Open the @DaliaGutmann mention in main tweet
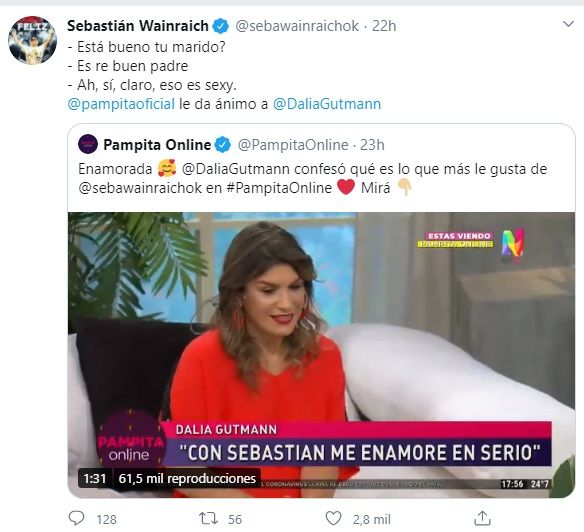 327,104
